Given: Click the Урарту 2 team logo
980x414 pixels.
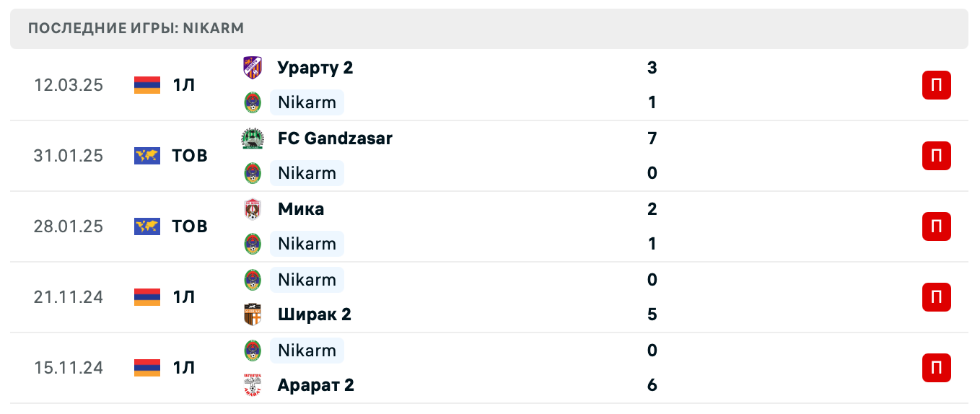Looking at the screenshot, I should (x=253, y=68).
